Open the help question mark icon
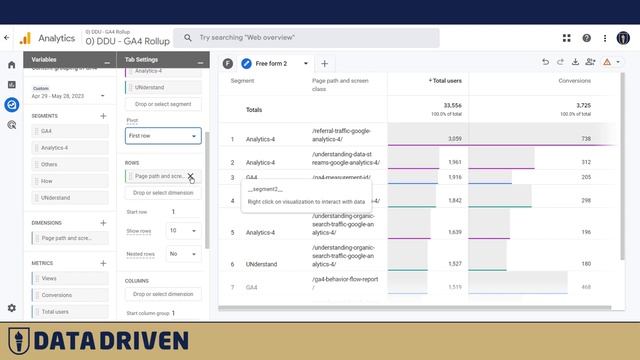 click(587, 38)
